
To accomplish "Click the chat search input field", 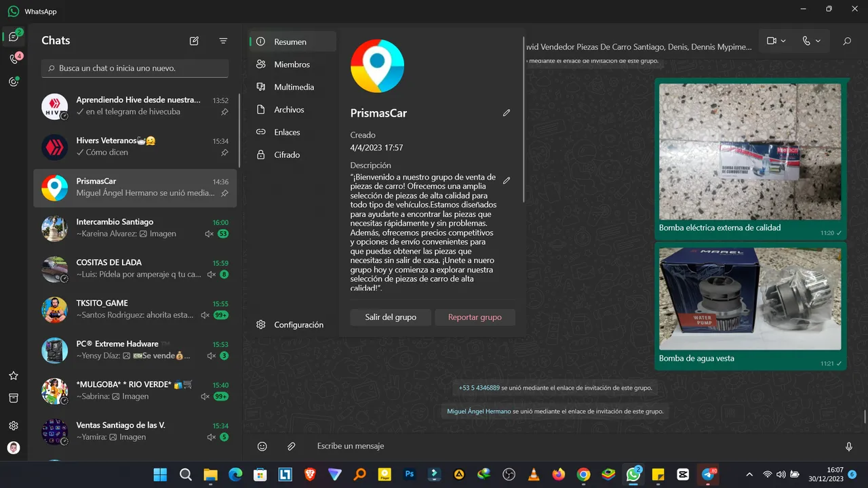I will pyautogui.click(x=135, y=68).
